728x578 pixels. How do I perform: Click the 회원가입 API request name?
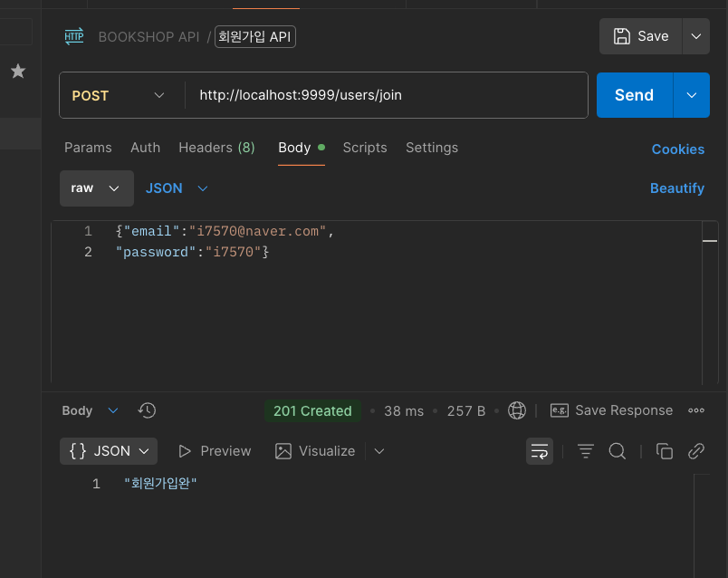[255, 37]
